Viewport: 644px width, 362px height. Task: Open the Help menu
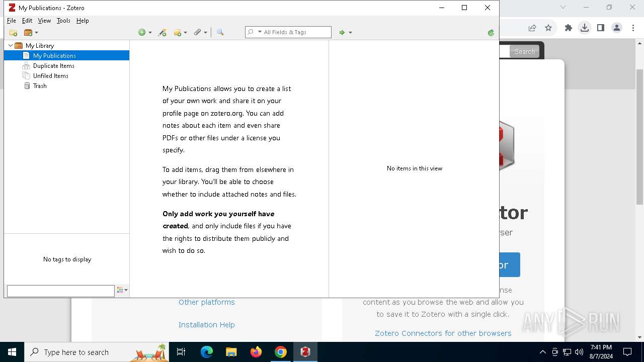coord(83,21)
